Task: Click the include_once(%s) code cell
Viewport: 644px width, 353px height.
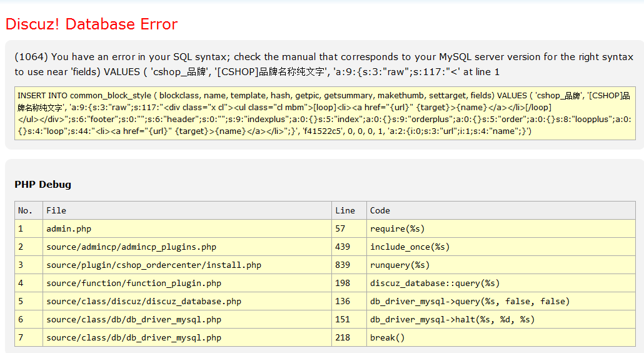Action: tap(501, 247)
